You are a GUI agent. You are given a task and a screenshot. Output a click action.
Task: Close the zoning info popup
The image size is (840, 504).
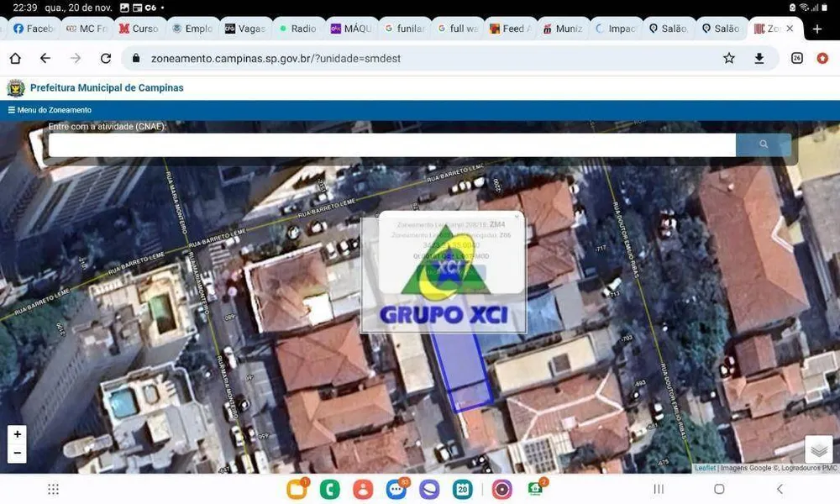pos(517,217)
